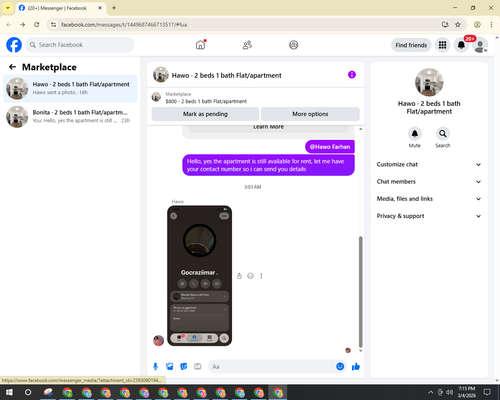
Task: Click Find friends button
Action: click(x=411, y=45)
